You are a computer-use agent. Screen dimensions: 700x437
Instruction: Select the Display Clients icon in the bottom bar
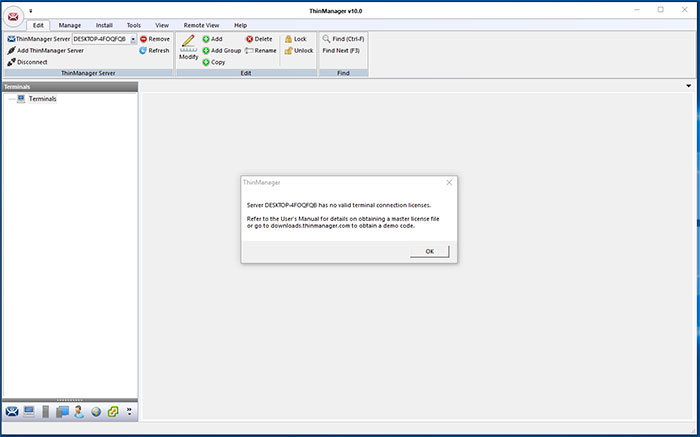tap(62, 412)
